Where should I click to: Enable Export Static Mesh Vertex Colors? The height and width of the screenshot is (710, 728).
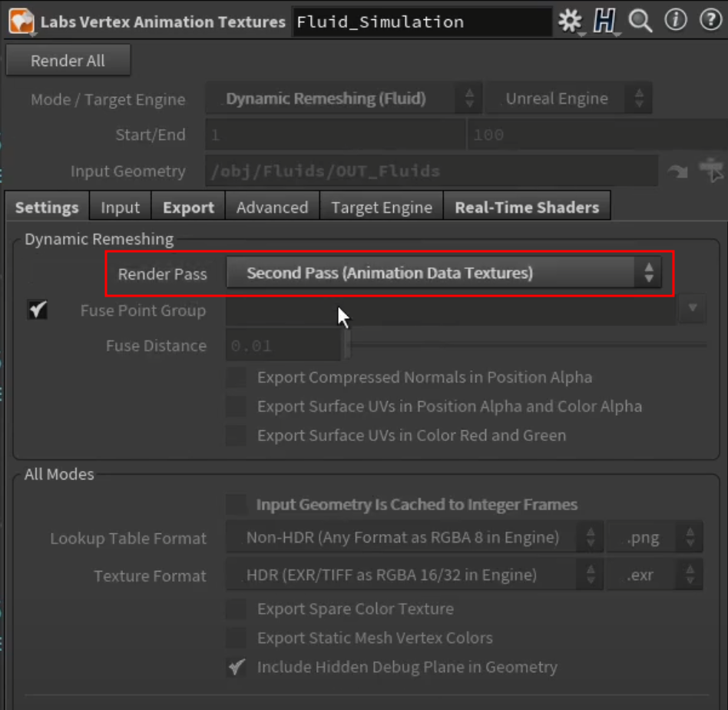click(x=237, y=638)
